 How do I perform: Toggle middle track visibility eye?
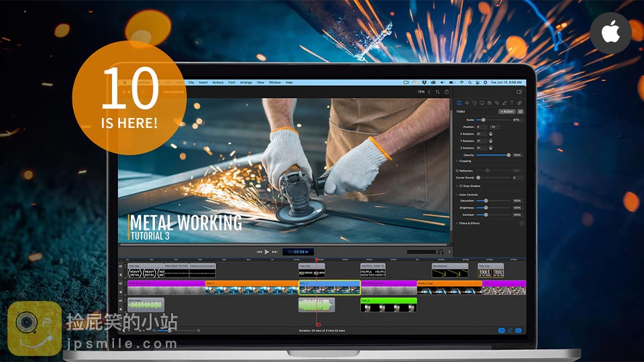[121, 284]
